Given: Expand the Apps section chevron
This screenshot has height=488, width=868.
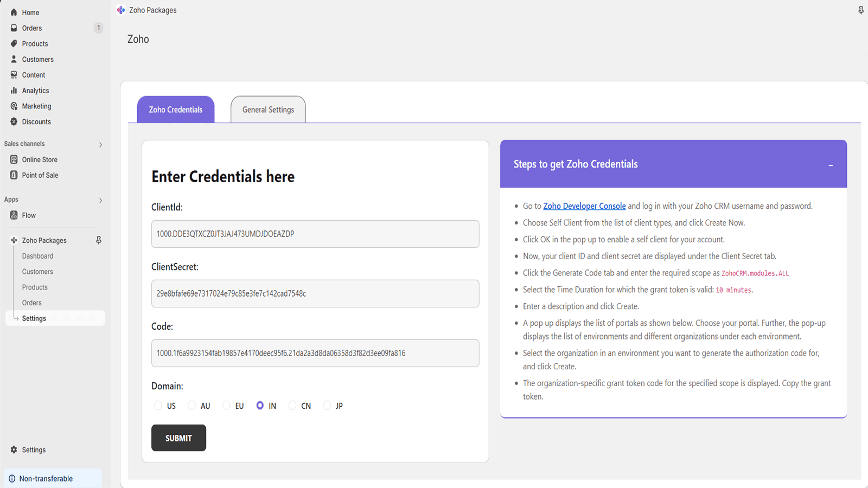Looking at the screenshot, I should click(x=100, y=200).
